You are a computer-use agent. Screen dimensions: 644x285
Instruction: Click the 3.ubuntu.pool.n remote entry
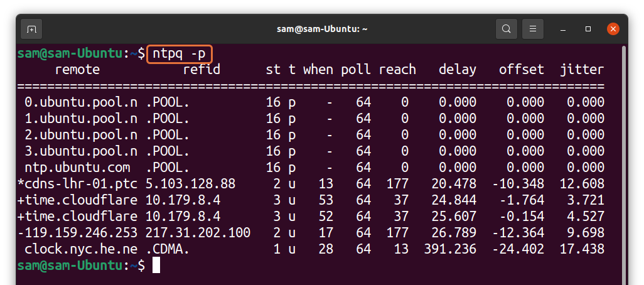pyautogui.click(x=81, y=151)
